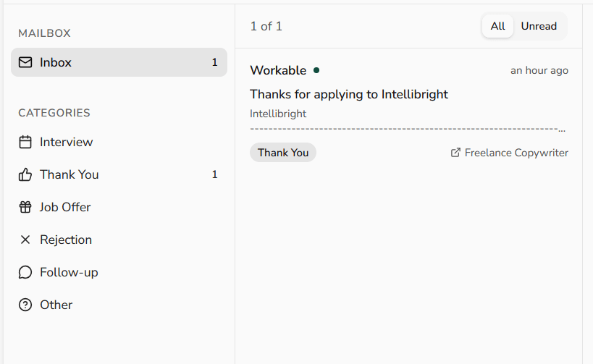Viewport: 593px width, 364px height.
Task: Click the green unread dot next to Workable
Action: [316, 70]
